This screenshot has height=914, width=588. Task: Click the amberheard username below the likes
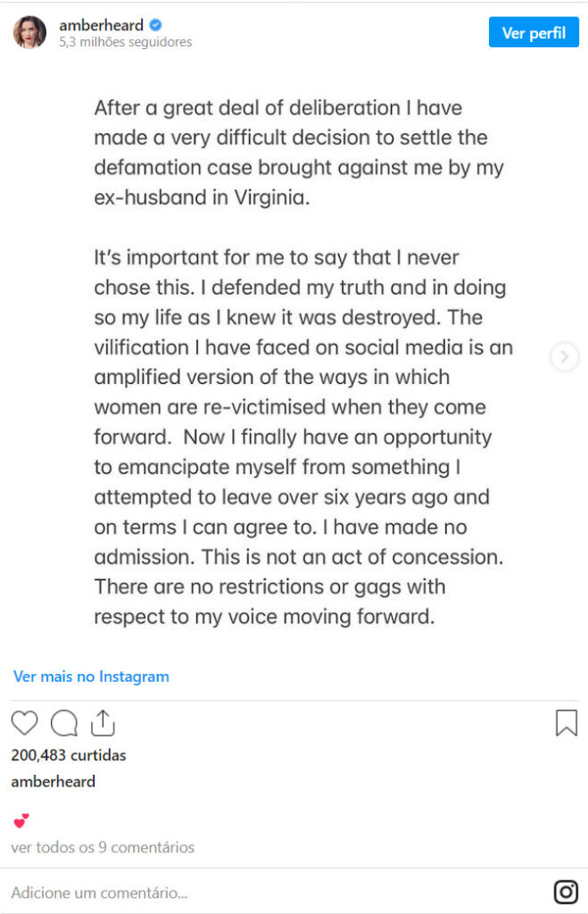53,782
